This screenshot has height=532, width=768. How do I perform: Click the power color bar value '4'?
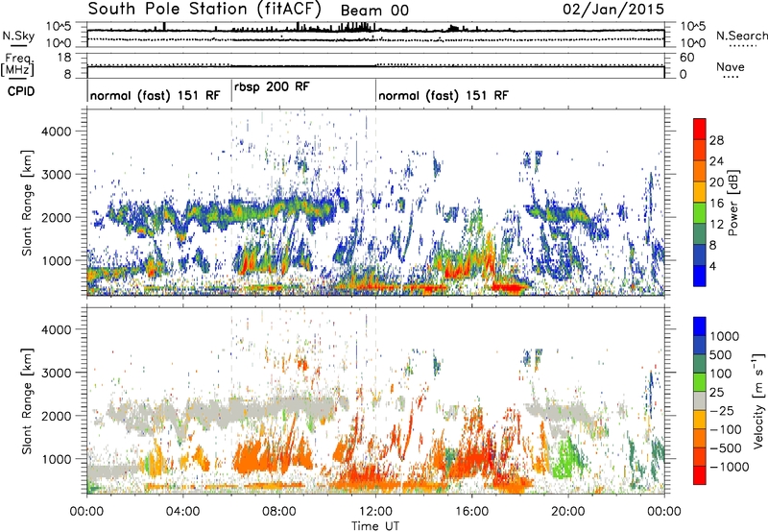[x=713, y=266]
